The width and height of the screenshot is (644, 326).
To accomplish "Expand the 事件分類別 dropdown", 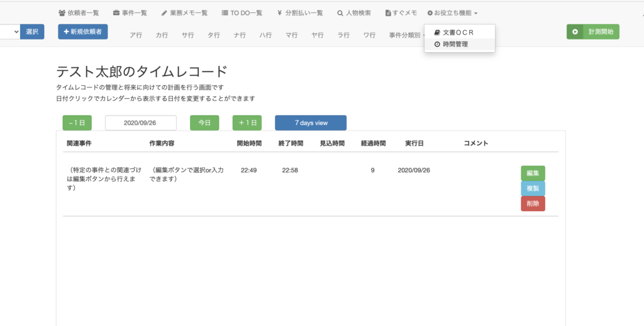I will pyautogui.click(x=406, y=35).
